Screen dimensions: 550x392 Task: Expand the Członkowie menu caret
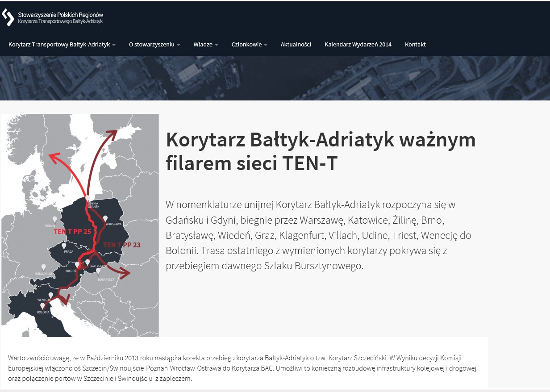pos(266,45)
